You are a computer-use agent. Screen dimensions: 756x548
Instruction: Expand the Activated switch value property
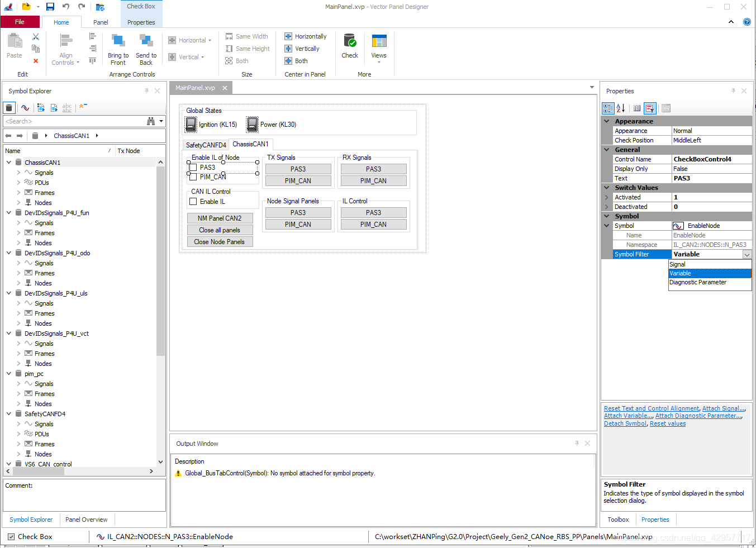point(607,197)
